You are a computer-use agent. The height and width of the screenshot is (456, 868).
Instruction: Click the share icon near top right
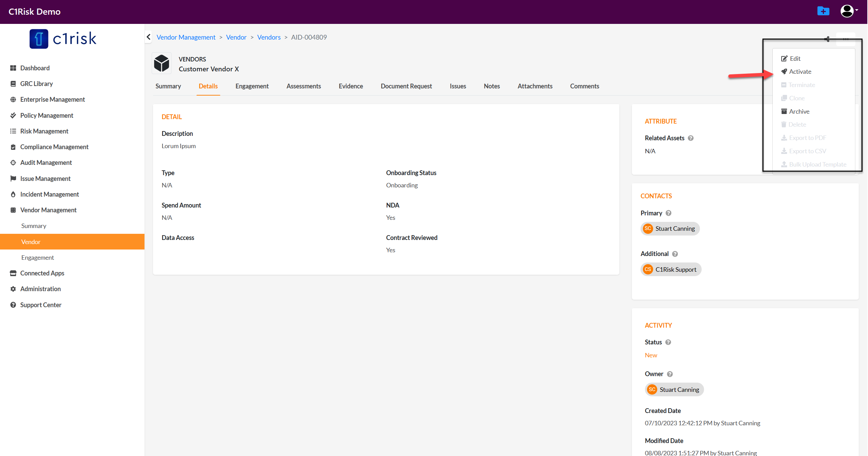click(827, 39)
